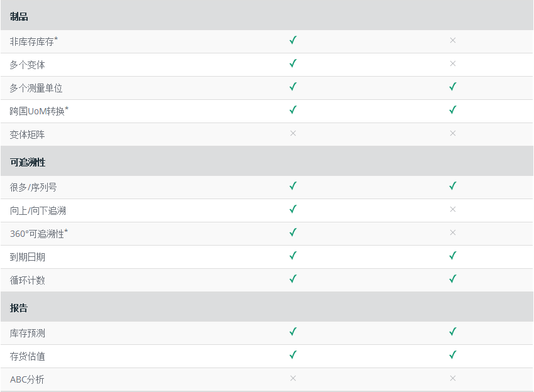
Task: Click gray X in second column for 非库存库存
Action: point(453,40)
